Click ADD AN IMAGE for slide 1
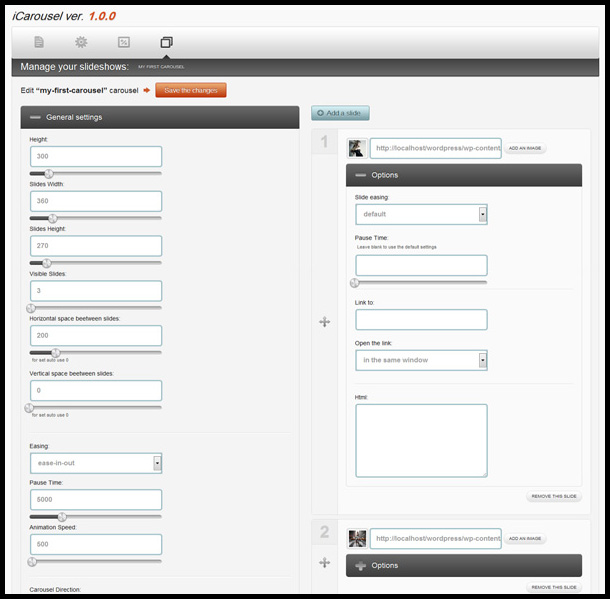Screen dimensions: 610x599 pyautogui.click(x=525, y=148)
